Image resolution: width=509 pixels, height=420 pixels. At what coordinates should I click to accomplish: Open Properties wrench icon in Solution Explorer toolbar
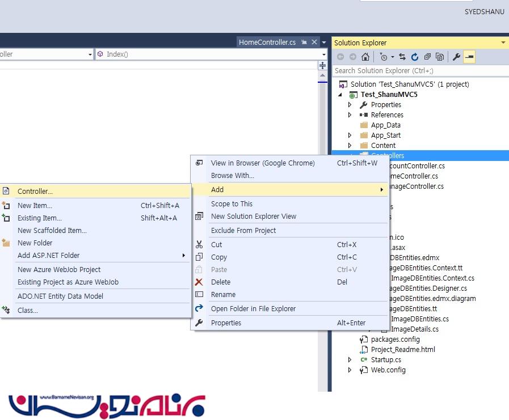[456, 57]
